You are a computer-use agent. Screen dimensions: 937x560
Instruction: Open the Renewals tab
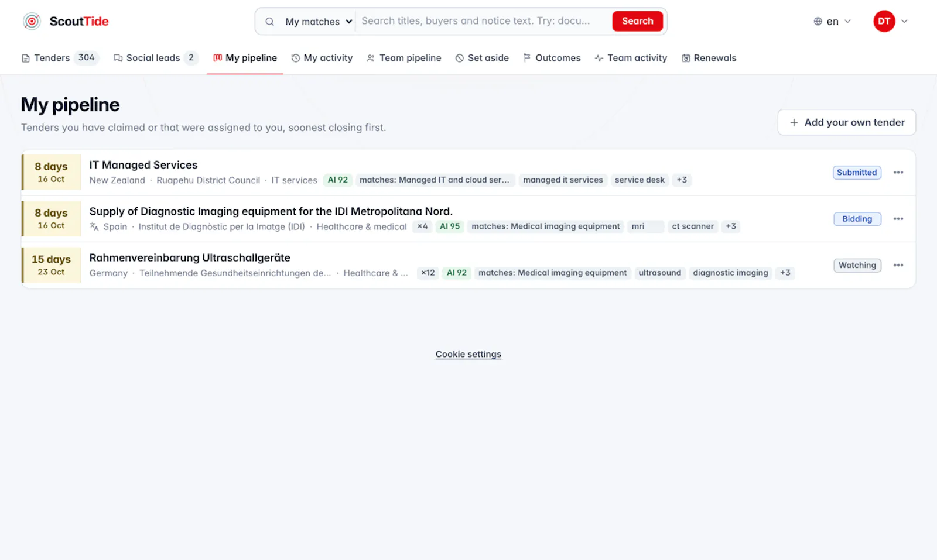pyautogui.click(x=709, y=58)
